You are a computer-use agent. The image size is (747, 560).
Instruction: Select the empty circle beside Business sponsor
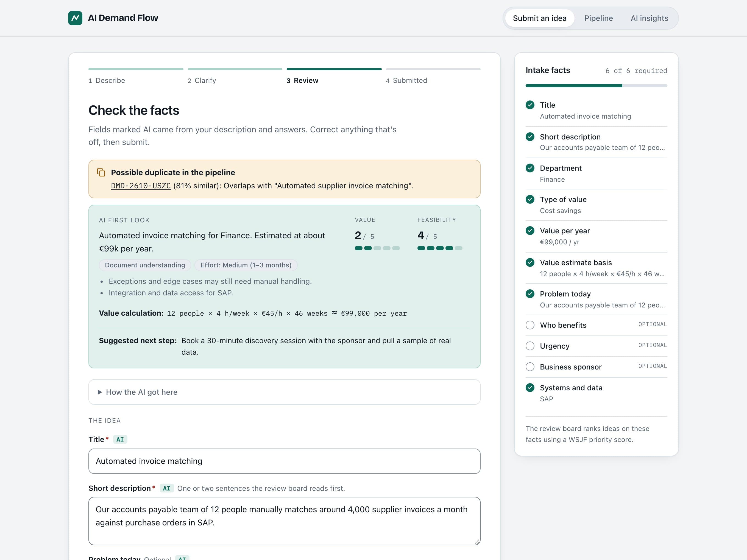pyautogui.click(x=530, y=367)
